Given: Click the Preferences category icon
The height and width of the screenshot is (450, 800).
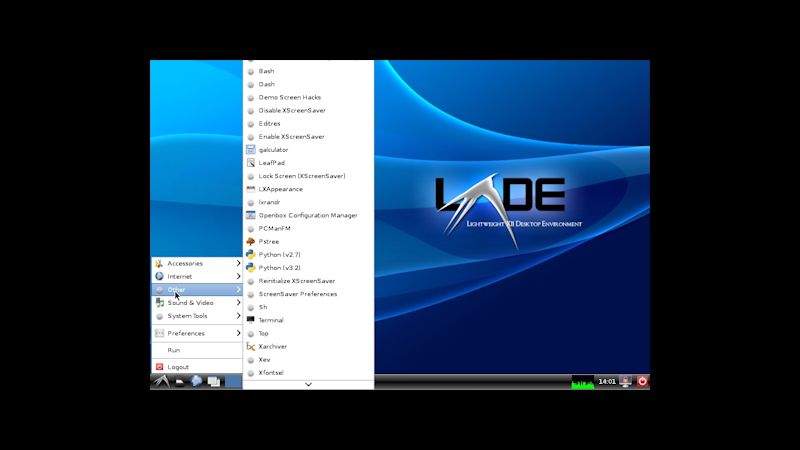Looking at the screenshot, I should click(159, 333).
